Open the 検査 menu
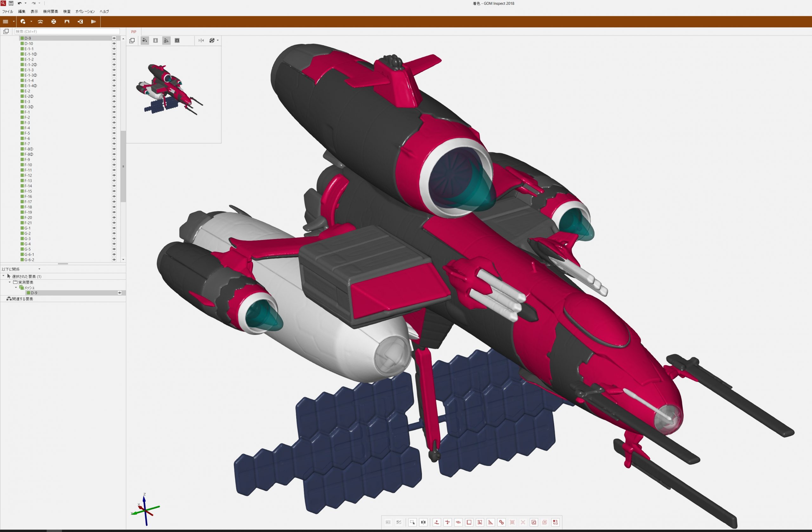The image size is (812, 532). [x=67, y=12]
